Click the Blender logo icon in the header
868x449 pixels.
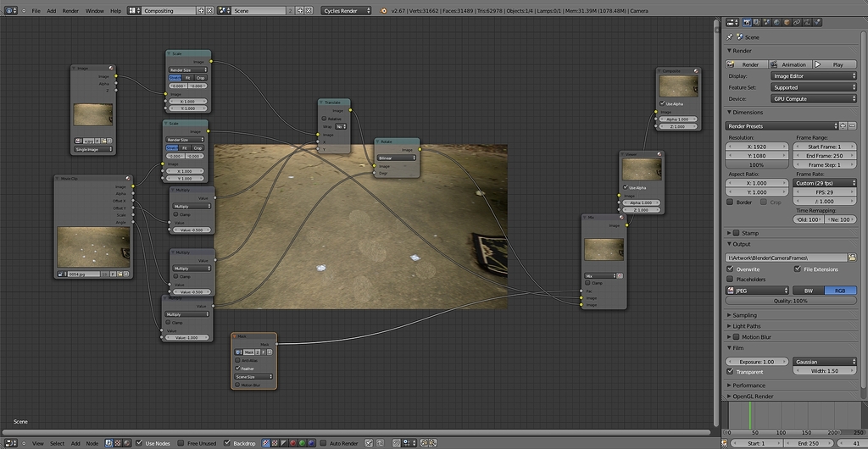click(383, 10)
